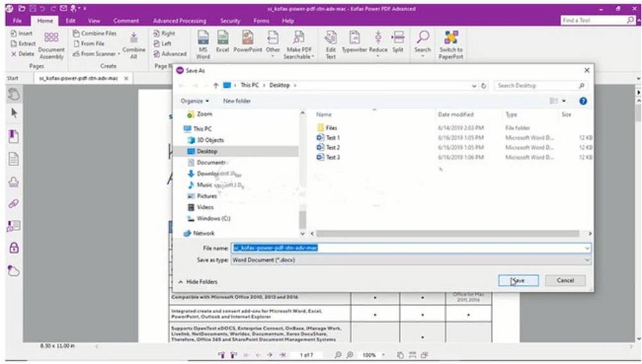
Task: Switch to the Comment ribbon tab
Action: tap(126, 21)
